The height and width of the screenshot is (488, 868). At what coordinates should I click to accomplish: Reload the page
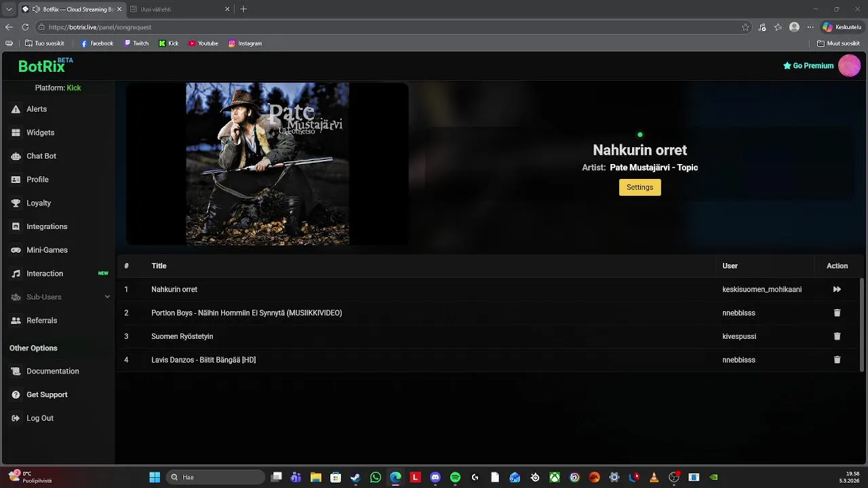click(25, 27)
